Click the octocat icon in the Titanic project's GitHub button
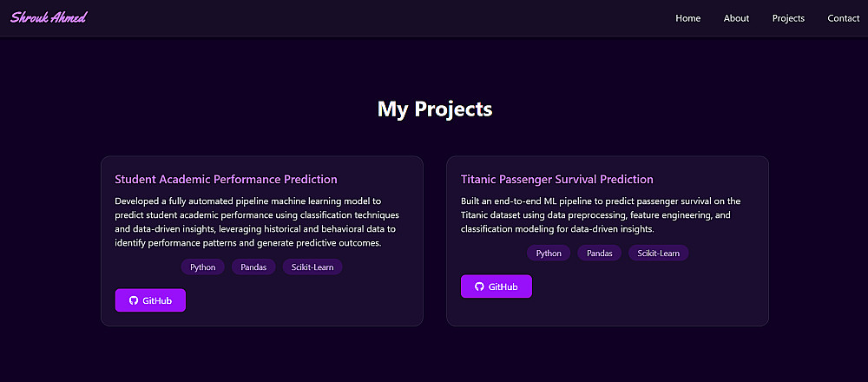Image resolution: width=868 pixels, height=382 pixels. coord(479,286)
